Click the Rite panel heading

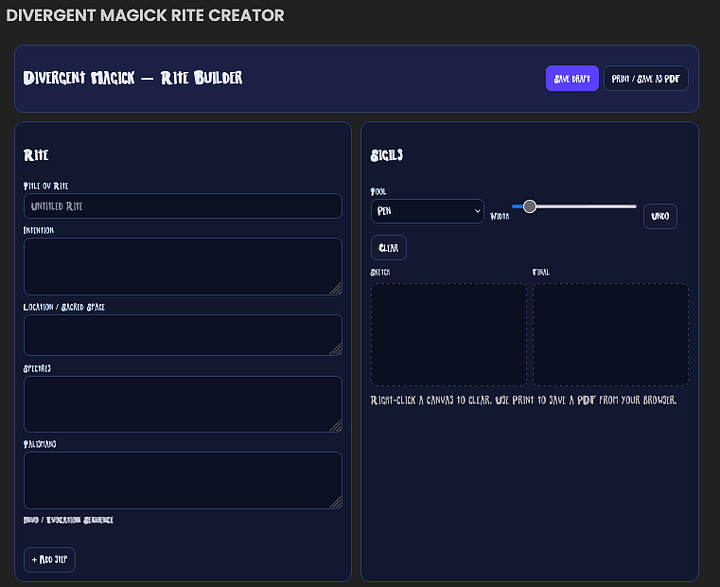(x=36, y=155)
